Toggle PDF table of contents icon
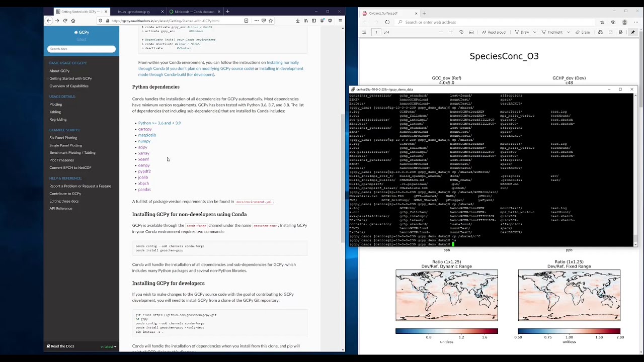The image size is (644, 362). tap(364, 32)
